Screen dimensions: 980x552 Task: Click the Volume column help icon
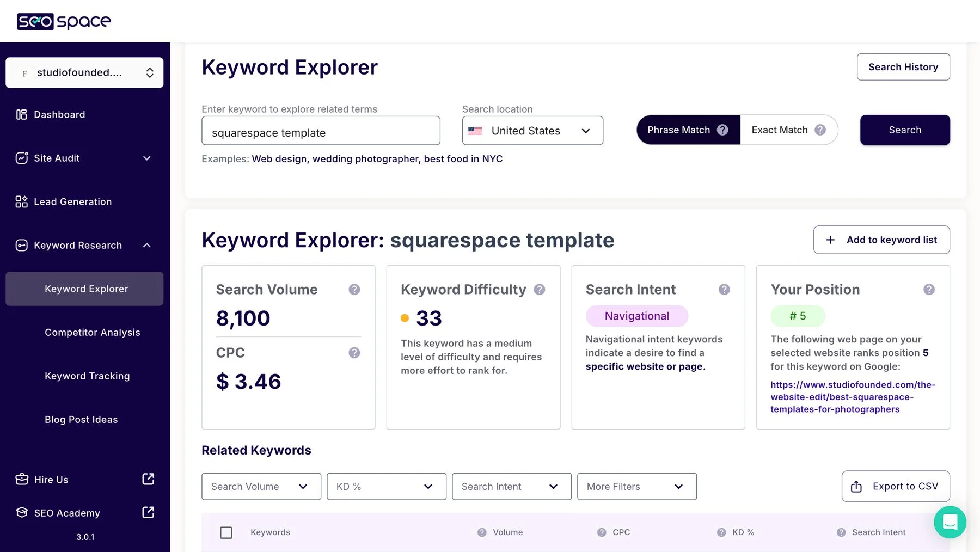(482, 532)
